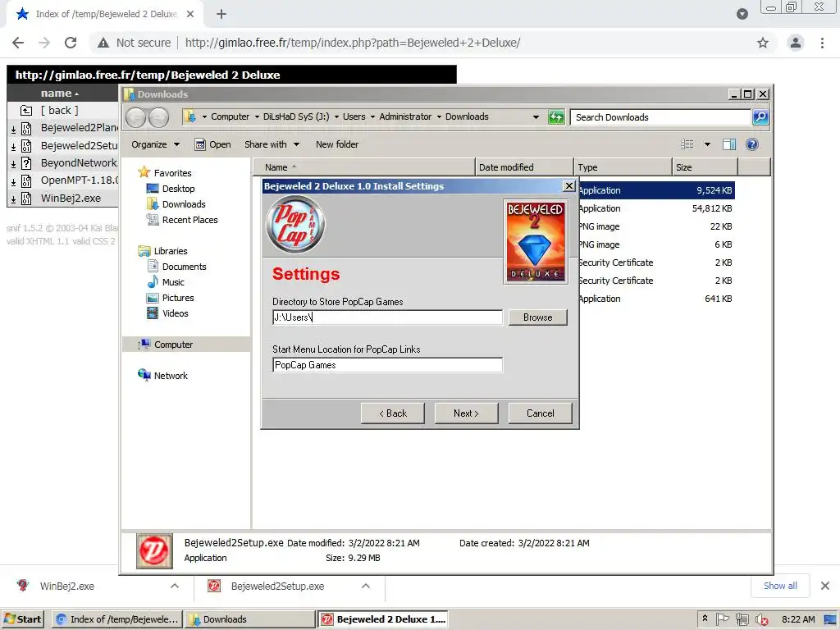Bookmark this page with the star icon
840x630 pixels.
point(763,43)
